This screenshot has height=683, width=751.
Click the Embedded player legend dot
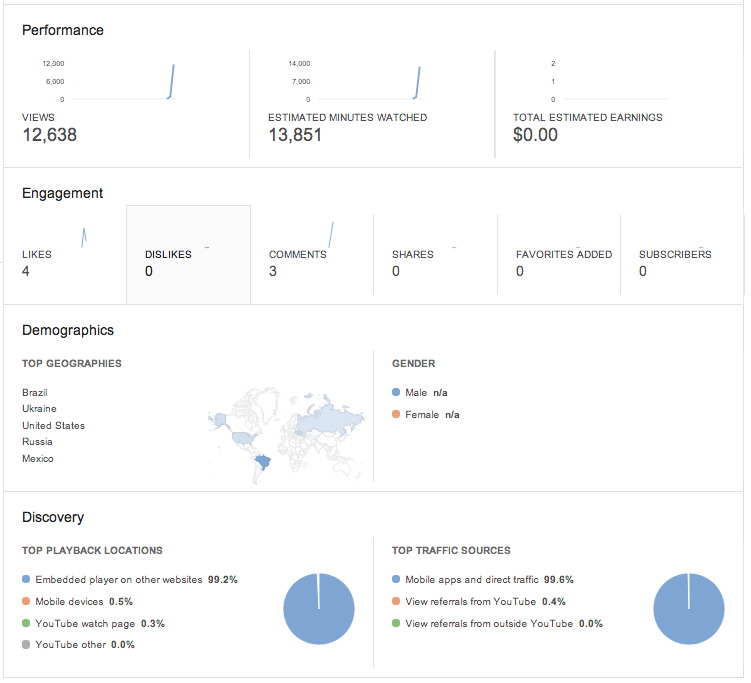click(26, 579)
